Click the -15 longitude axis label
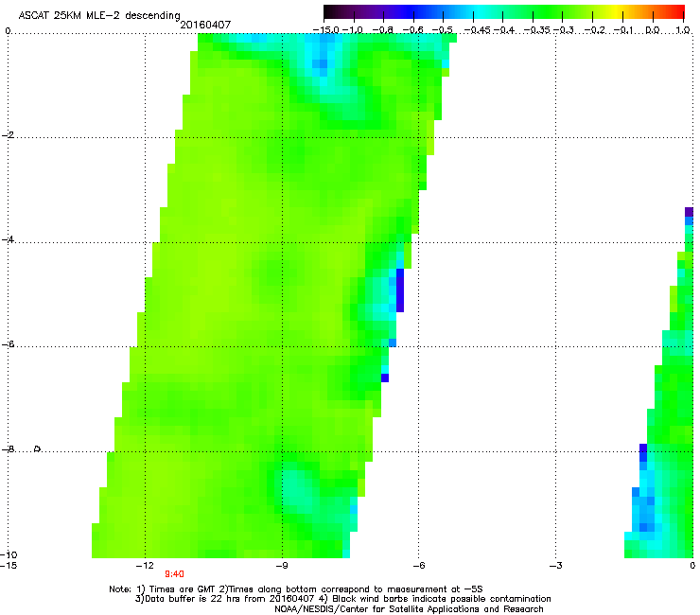This screenshot has width=700, height=615. [x=9, y=566]
